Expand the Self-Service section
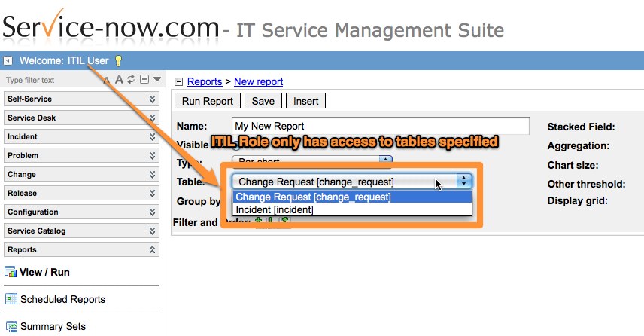The height and width of the screenshot is (336, 644). tap(153, 99)
